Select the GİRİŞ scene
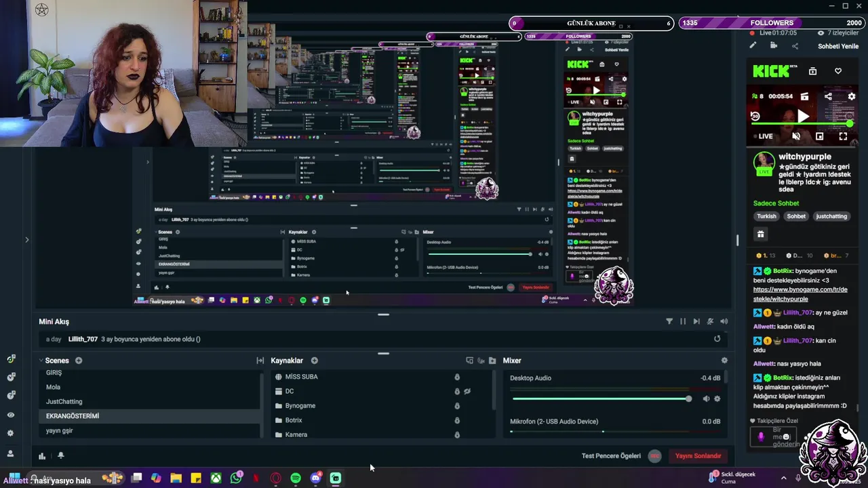Screen dimensions: 868x488 [54, 373]
